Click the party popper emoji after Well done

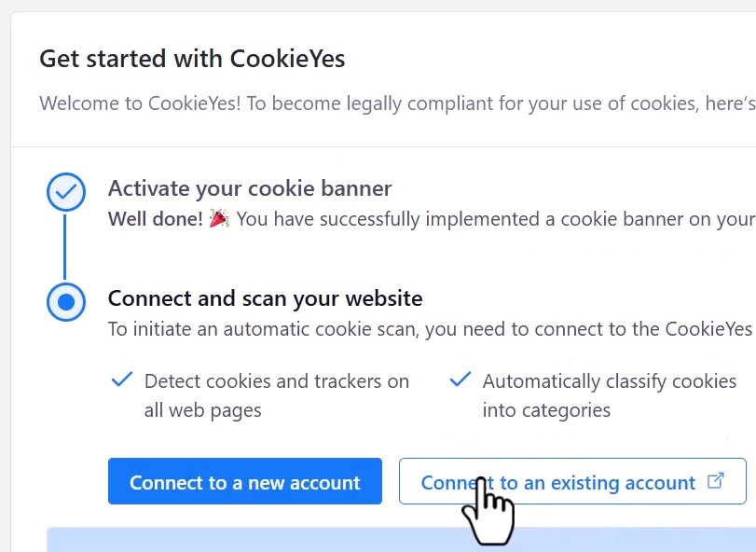point(219,219)
